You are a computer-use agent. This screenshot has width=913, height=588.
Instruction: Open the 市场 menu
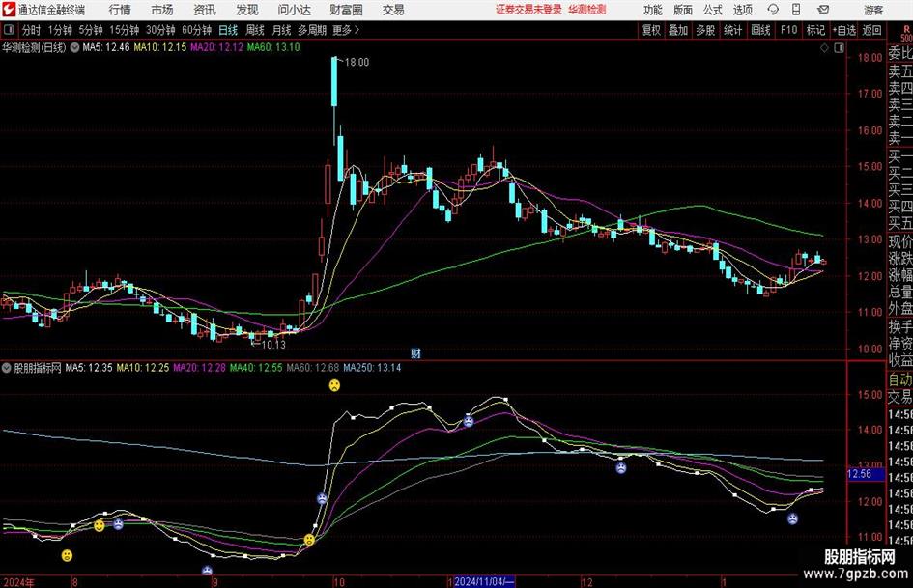click(162, 10)
